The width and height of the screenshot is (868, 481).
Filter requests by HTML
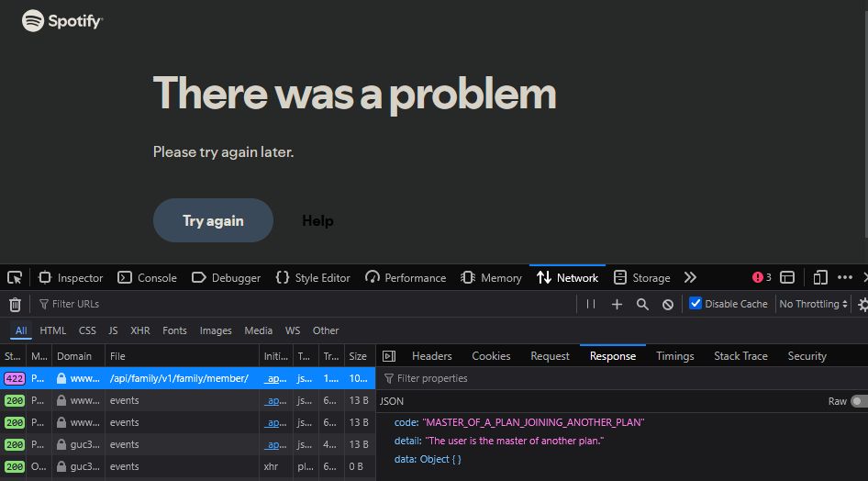coord(52,330)
